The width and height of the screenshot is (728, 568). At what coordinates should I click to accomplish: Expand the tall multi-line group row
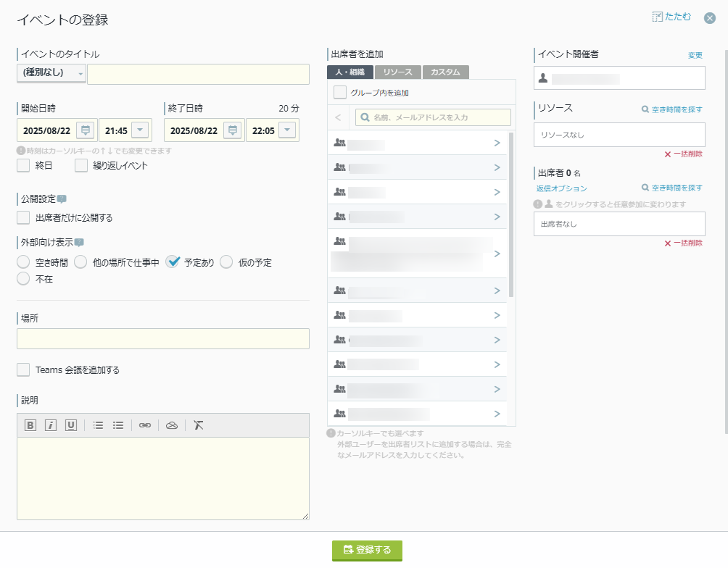click(497, 254)
